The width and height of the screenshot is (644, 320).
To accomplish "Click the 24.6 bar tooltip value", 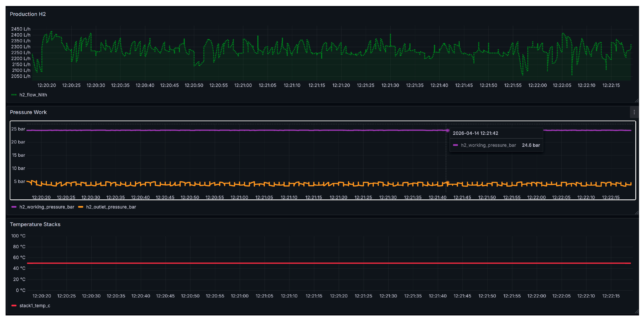I will click(x=531, y=145).
